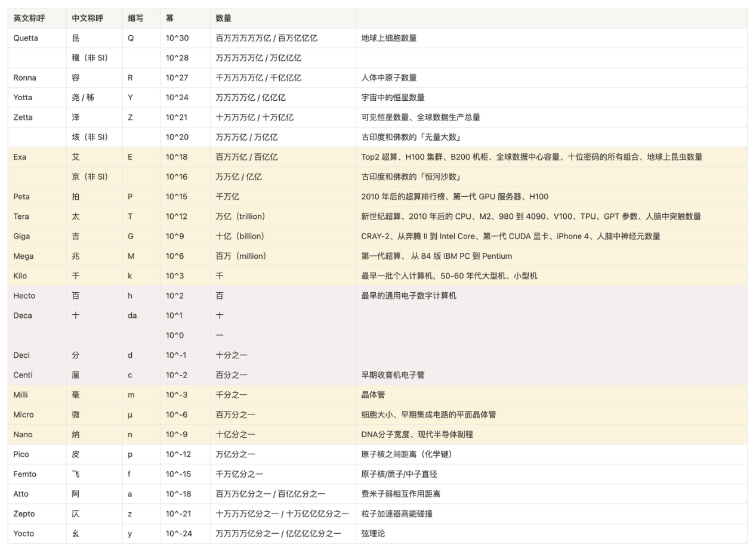Viewport: 756px width, 551px height.
Task: Click the 尧 / 秭 Chinese name cell
Action: [95, 97]
